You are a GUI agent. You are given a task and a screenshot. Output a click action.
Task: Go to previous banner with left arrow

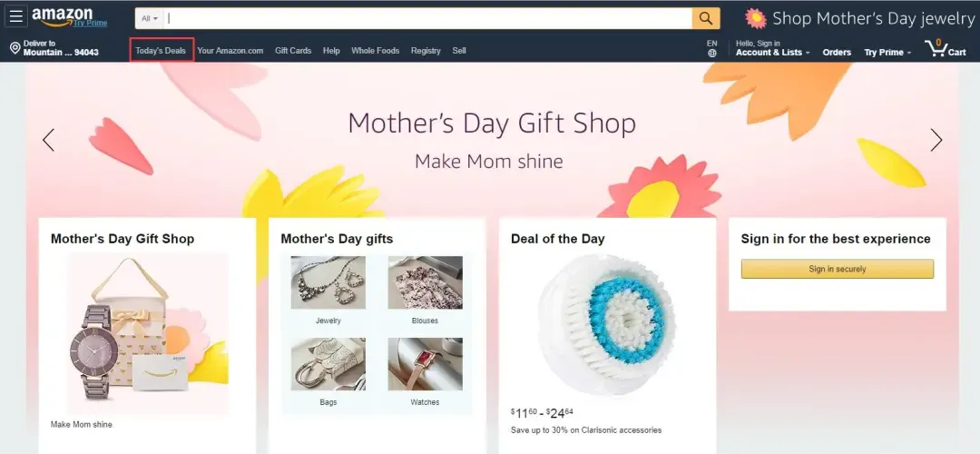(48, 140)
